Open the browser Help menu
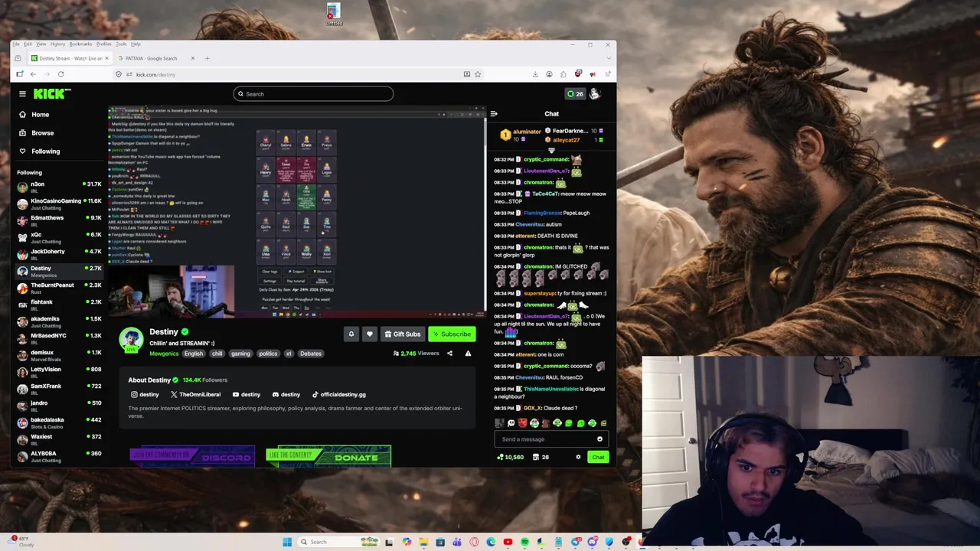980x551 pixels. click(x=136, y=44)
